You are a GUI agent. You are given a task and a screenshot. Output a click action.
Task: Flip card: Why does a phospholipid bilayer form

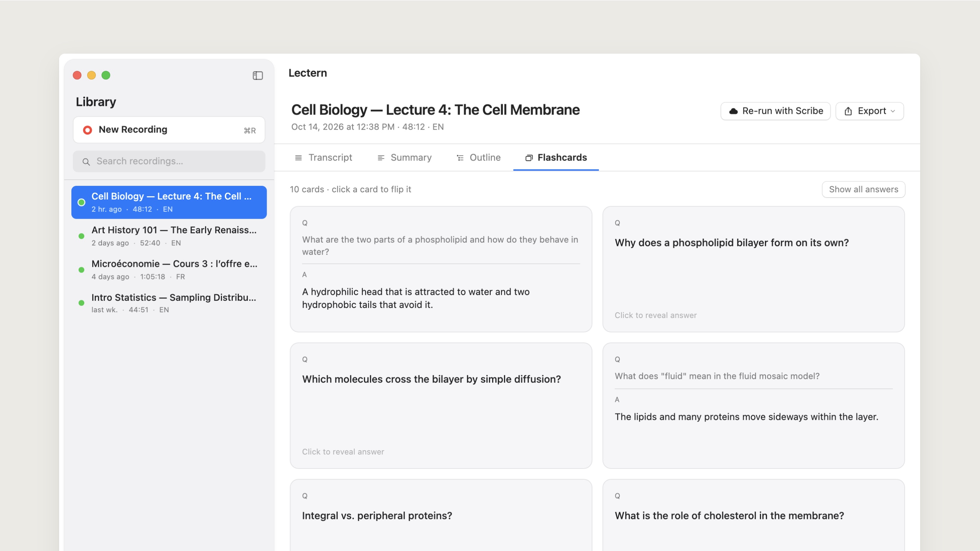(753, 269)
